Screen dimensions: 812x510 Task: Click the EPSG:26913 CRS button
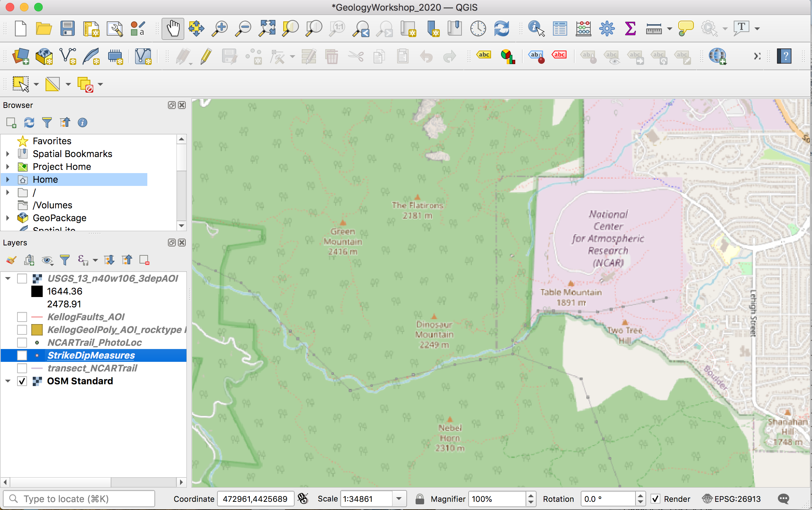point(732,499)
